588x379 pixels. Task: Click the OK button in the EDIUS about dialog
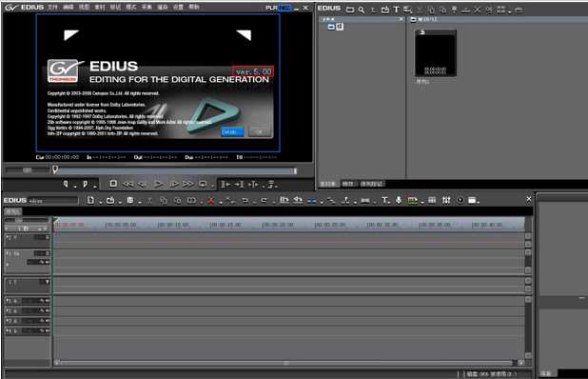259,131
